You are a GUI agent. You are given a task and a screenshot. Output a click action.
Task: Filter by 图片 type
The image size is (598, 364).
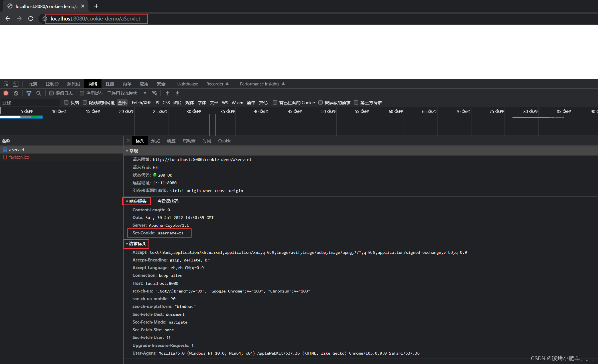tap(178, 103)
